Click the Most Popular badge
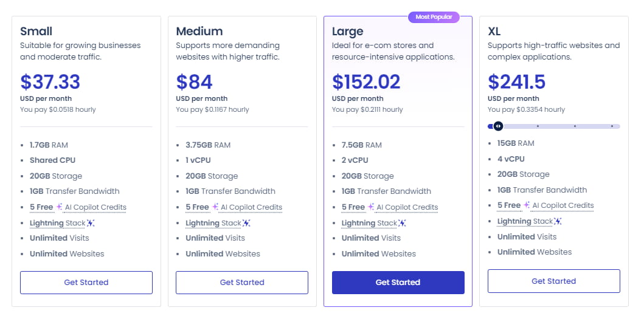 433,17
